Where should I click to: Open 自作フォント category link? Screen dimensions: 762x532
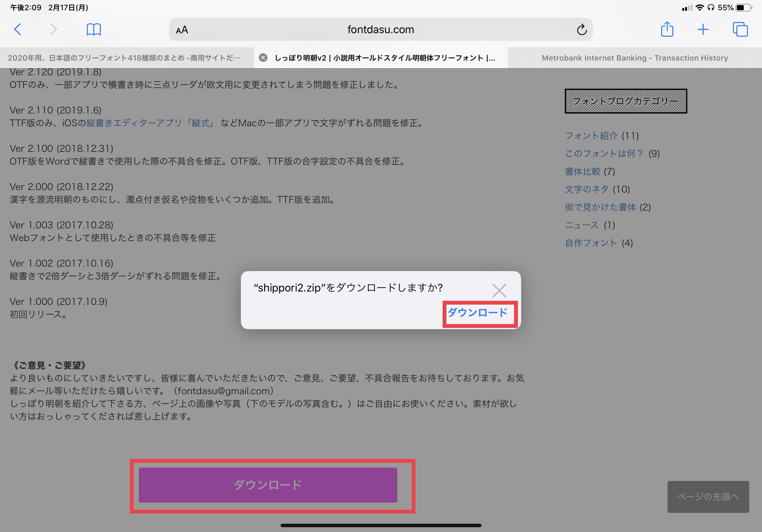tap(591, 243)
